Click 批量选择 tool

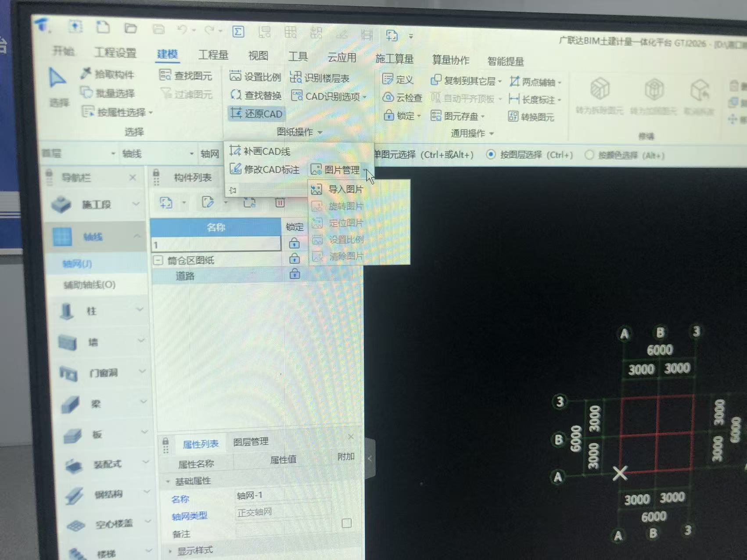(x=108, y=93)
